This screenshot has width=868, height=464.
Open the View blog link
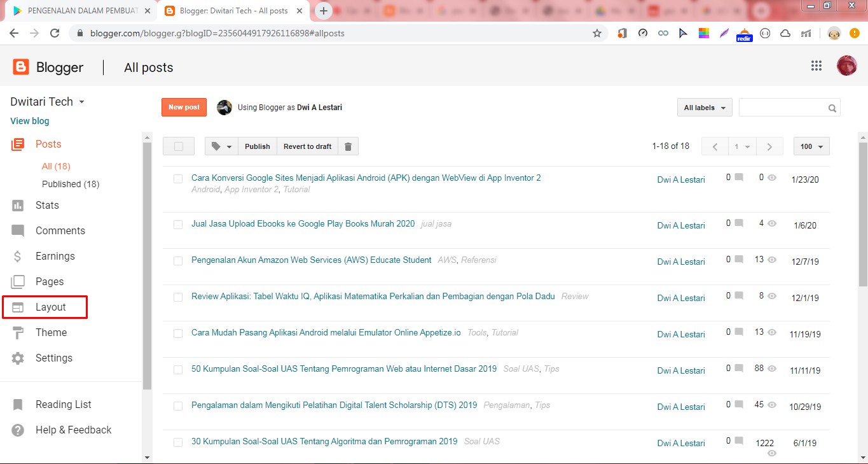point(30,121)
